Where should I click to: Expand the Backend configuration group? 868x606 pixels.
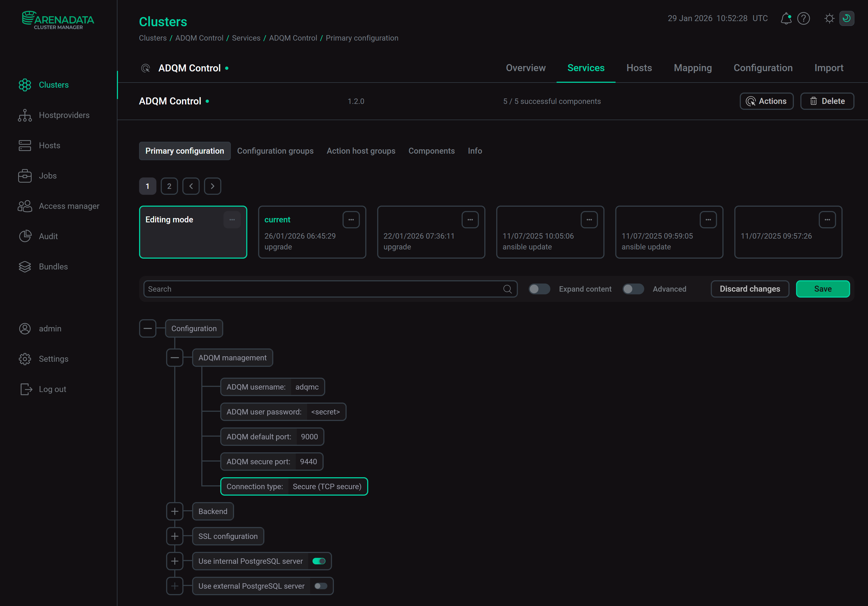(x=175, y=511)
